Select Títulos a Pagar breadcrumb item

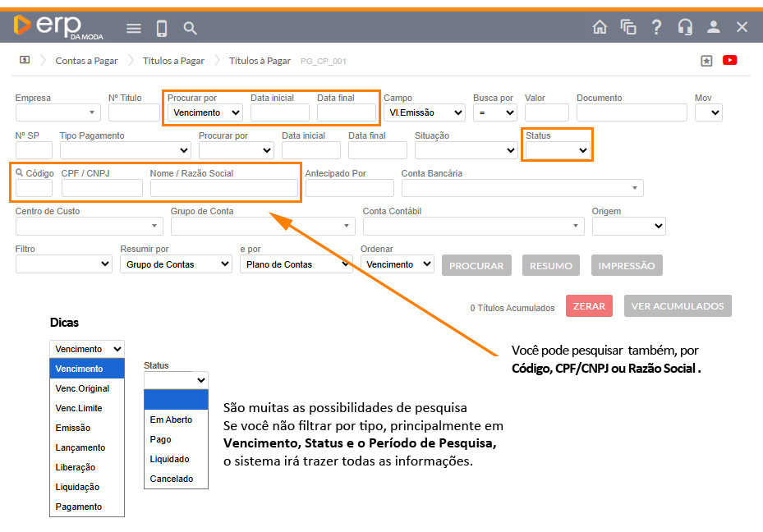173,61
